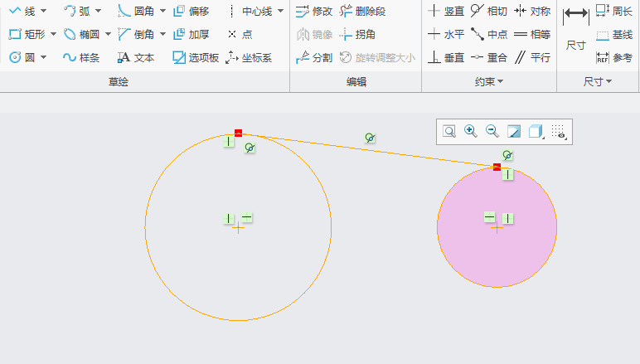Click the 旋转调整大小 rotate resize tool
This screenshot has width=640, height=364.
[377, 57]
